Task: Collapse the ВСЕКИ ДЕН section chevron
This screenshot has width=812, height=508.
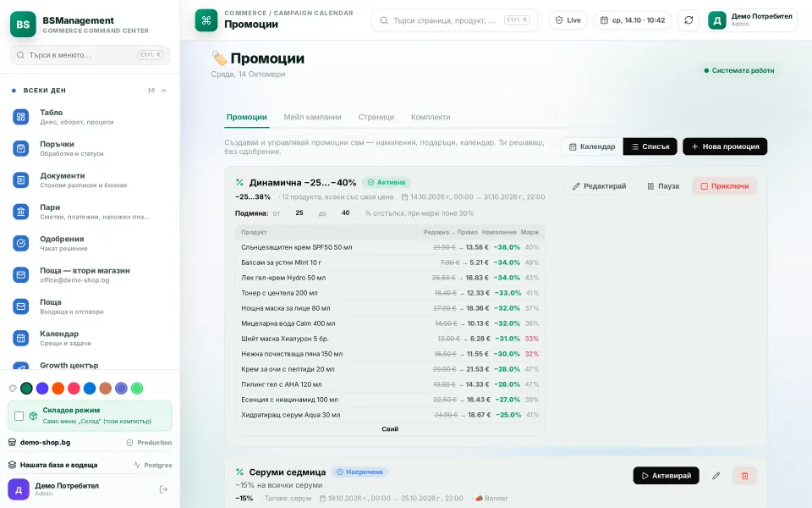Action: [163, 91]
